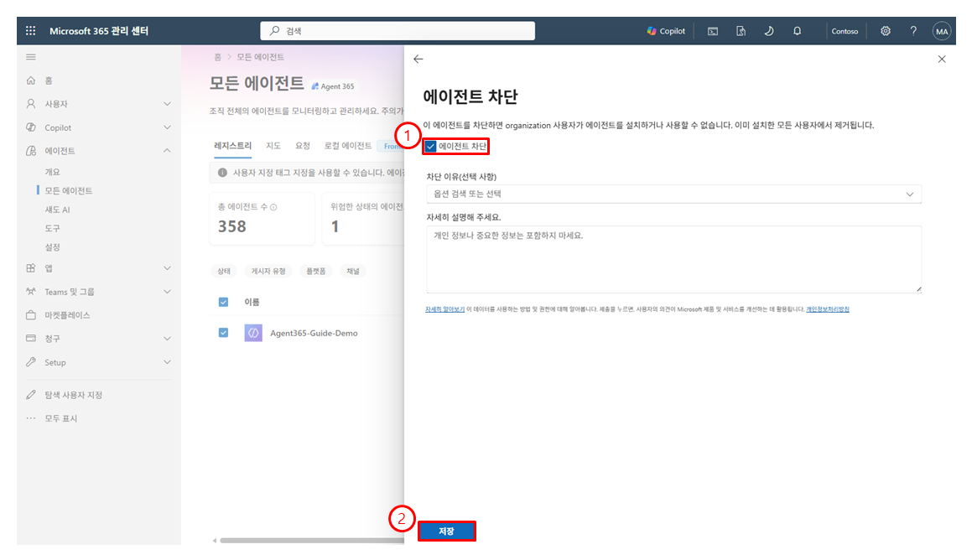972x560 pixels.
Task: Toggle dark mode moon icon
Action: pyautogui.click(x=769, y=31)
